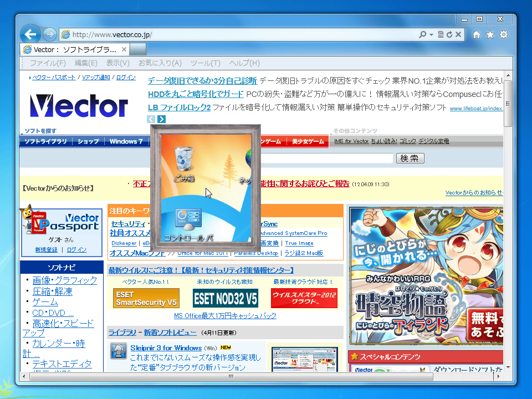
Task: Open the お気に入り(A) menu
Action: click(x=160, y=63)
